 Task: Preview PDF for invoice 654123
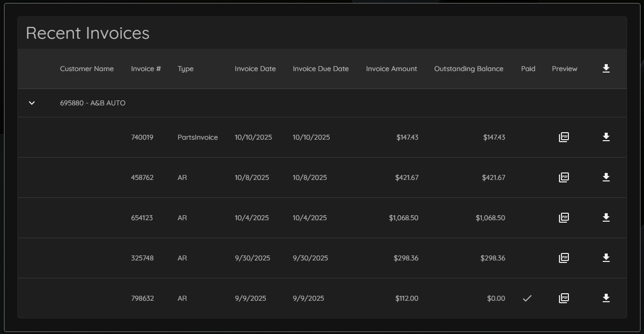[x=563, y=218]
